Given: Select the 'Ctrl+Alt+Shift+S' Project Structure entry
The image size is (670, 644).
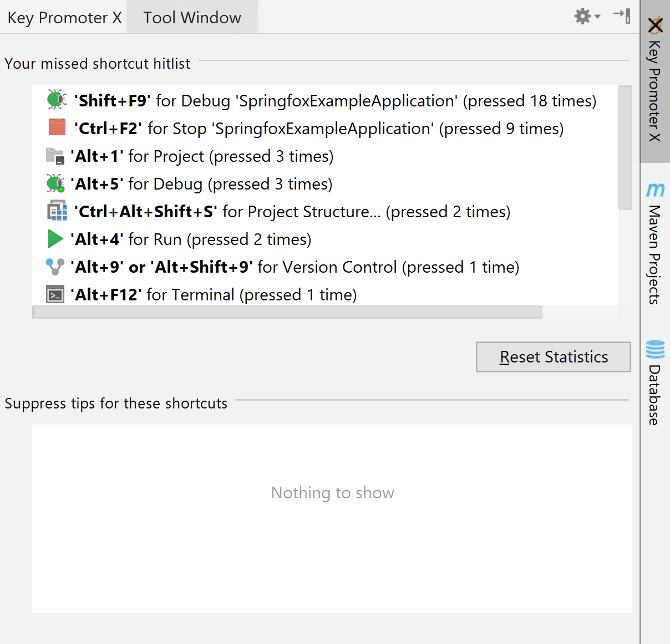Looking at the screenshot, I should [292, 212].
